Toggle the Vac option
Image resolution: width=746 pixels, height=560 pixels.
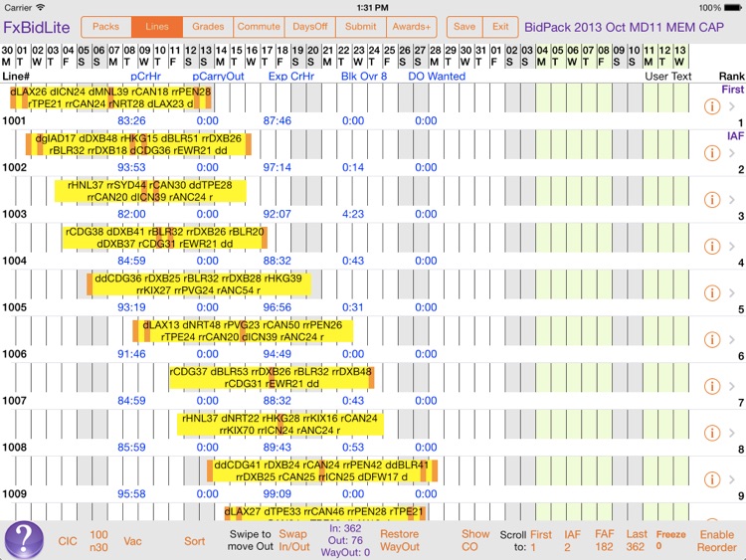132,541
